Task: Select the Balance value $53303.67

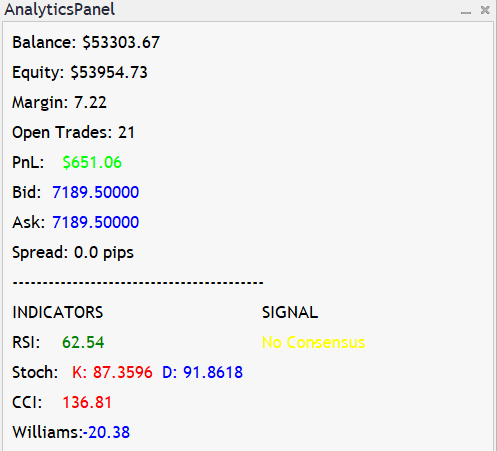Action: click(121, 43)
